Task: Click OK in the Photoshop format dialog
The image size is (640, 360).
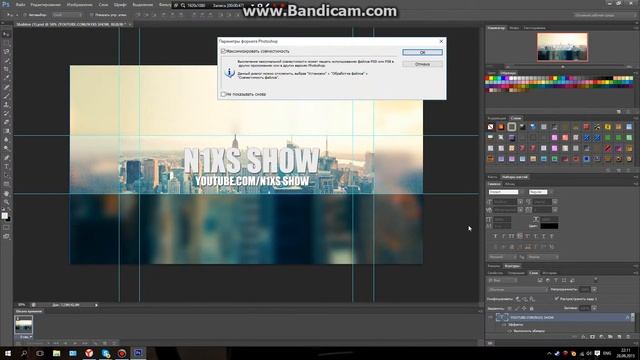Action: tap(422, 52)
